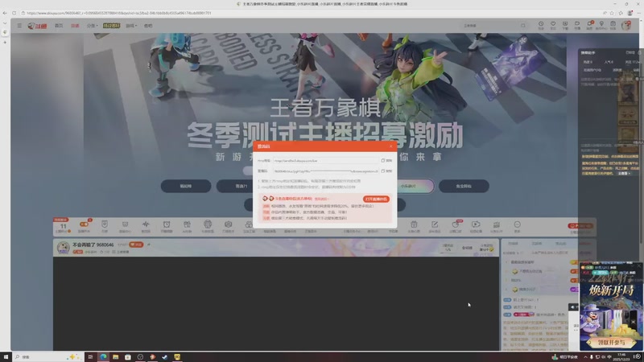
Task: Click the speaker icon beside the ad popup
Action: (x=573, y=306)
